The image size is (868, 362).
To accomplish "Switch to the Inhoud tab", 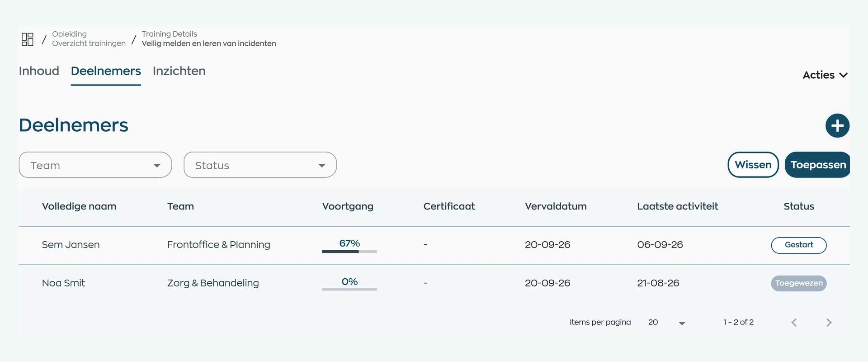I will point(39,71).
